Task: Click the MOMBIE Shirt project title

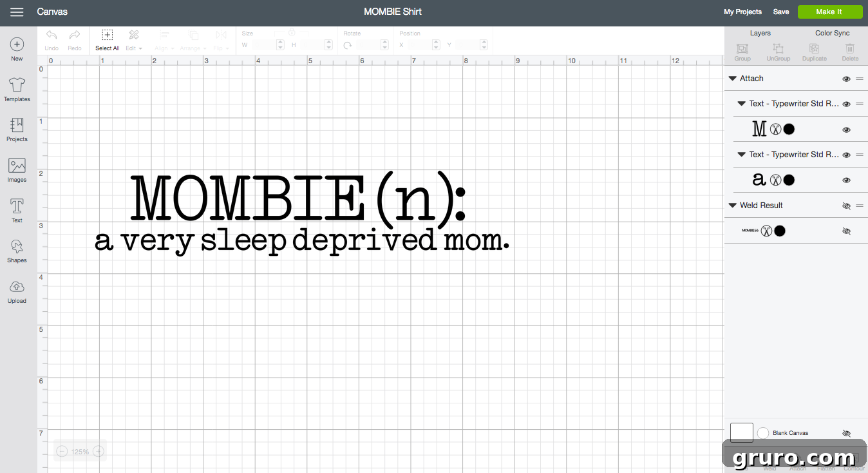Action: coord(393,12)
